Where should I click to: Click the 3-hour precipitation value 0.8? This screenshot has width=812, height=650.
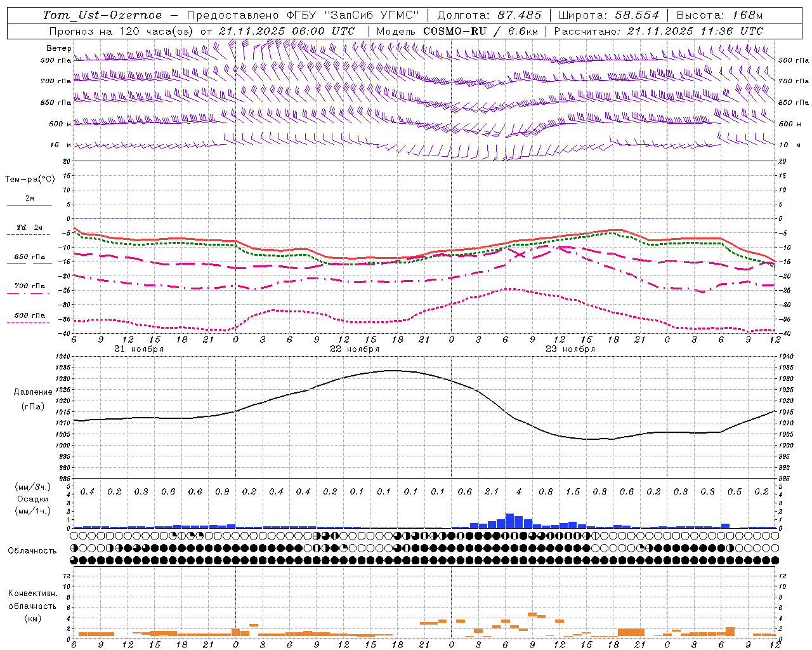coord(546,492)
